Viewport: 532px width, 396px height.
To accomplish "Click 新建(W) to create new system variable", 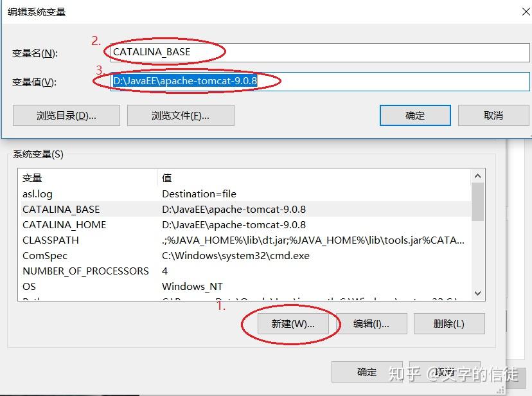I will [292, 323].
